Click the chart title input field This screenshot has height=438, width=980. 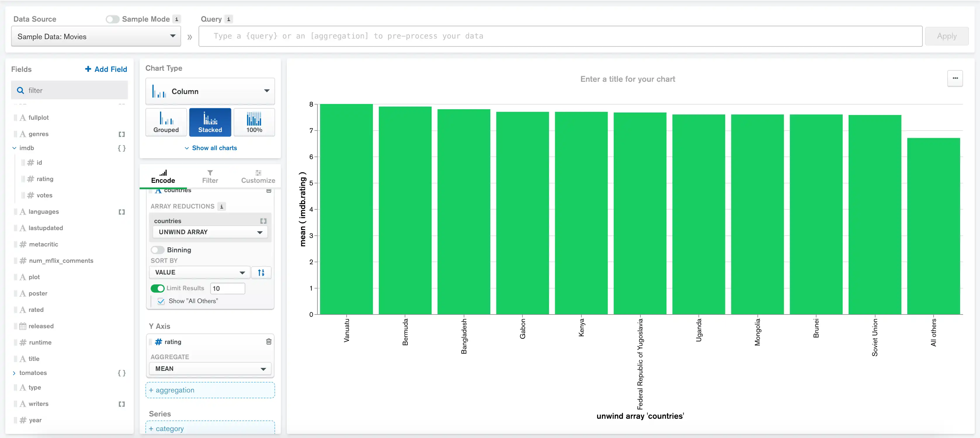[627, 79]
